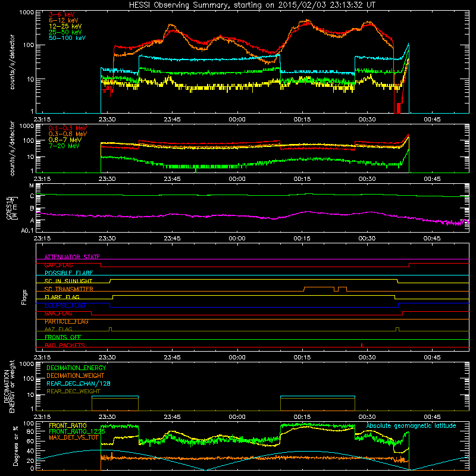476x476 pixels.
Task: Click the 00:15 tick label under the decimation plot
Action: tap(302, 417)
